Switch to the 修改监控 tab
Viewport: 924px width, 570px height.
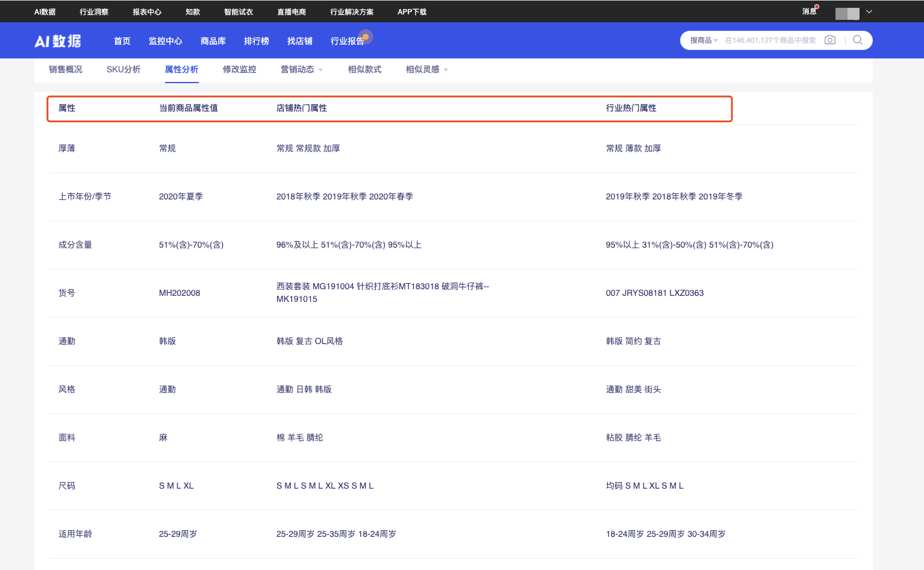coord(240,69)
